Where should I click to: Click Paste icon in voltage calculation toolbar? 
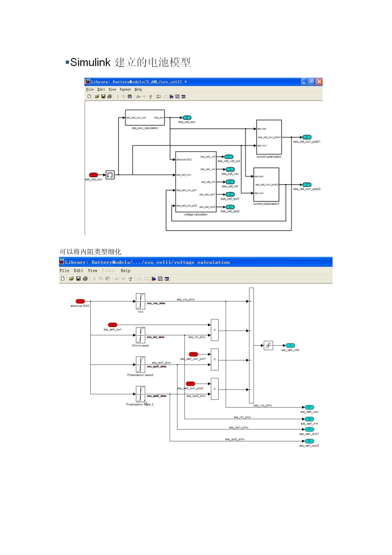pyautogui.click(x=107, y=279)
